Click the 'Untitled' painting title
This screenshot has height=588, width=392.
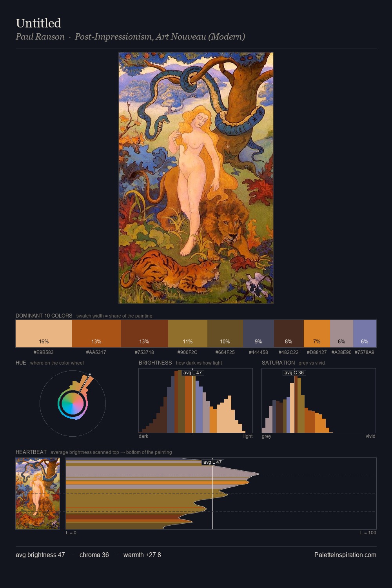coord(38,23)
